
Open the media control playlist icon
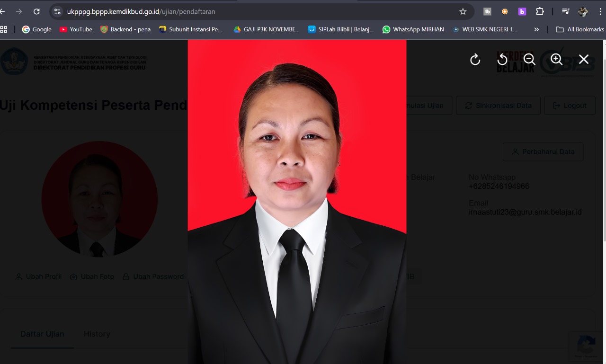pyautogui.click(x=565, y=11)
